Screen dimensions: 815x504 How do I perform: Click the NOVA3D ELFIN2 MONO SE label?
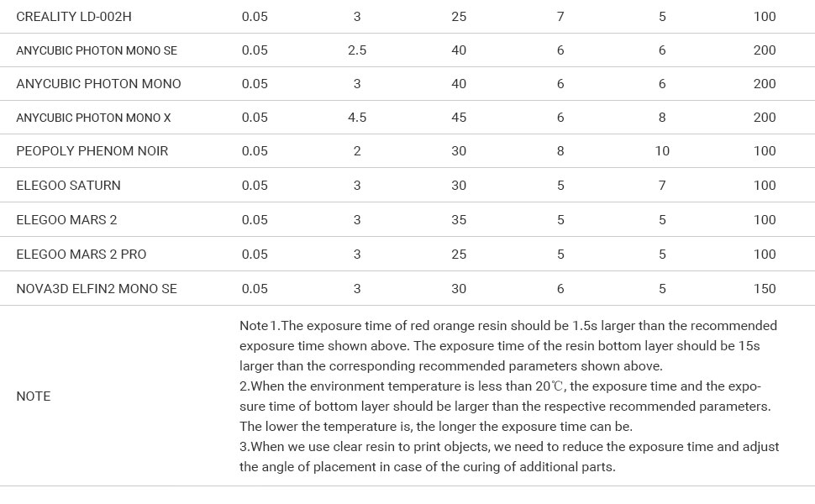click(97, 289)
